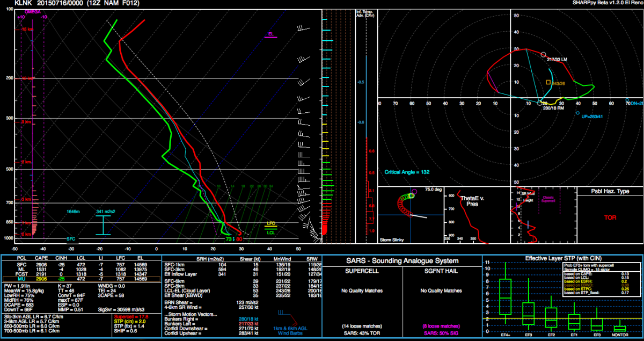Click the Sfc-3km AGL LR = 6.7 C/km value
The height and width of the screenshot is (341, 644).
[x=34, y=317]
